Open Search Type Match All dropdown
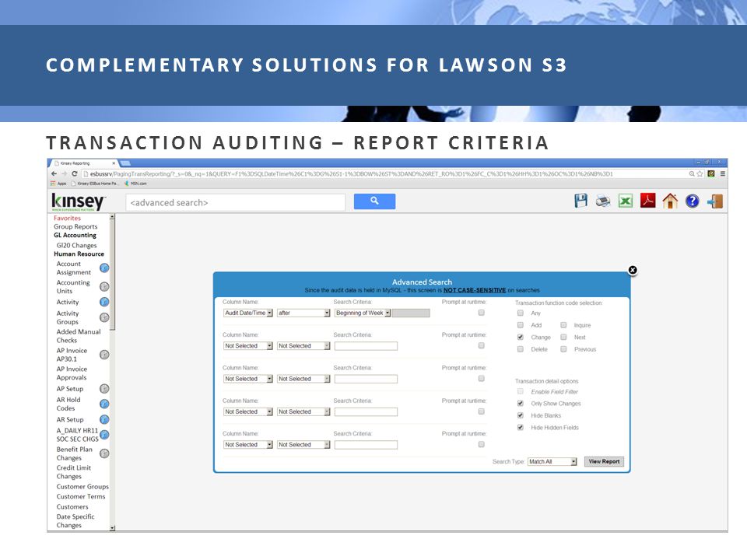The height and width of the screenshot is (560, 747). pyautogui.click(x=552, y=461)
